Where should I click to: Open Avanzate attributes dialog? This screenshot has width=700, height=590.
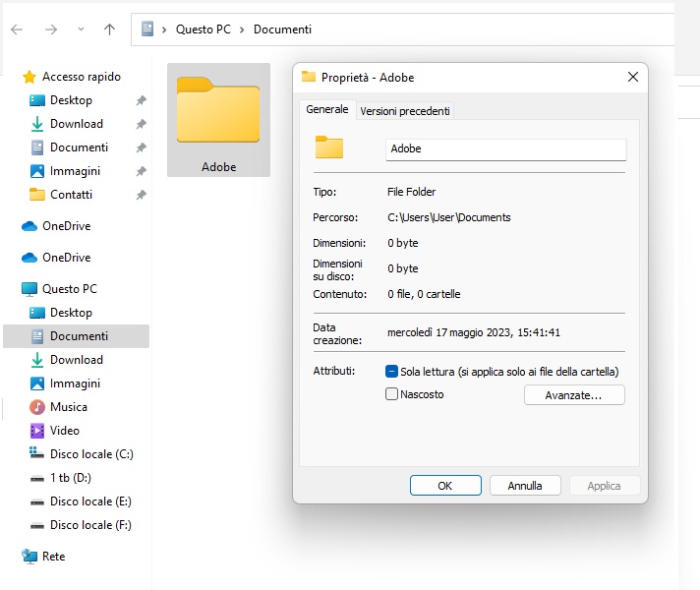(x=574, y=395)
